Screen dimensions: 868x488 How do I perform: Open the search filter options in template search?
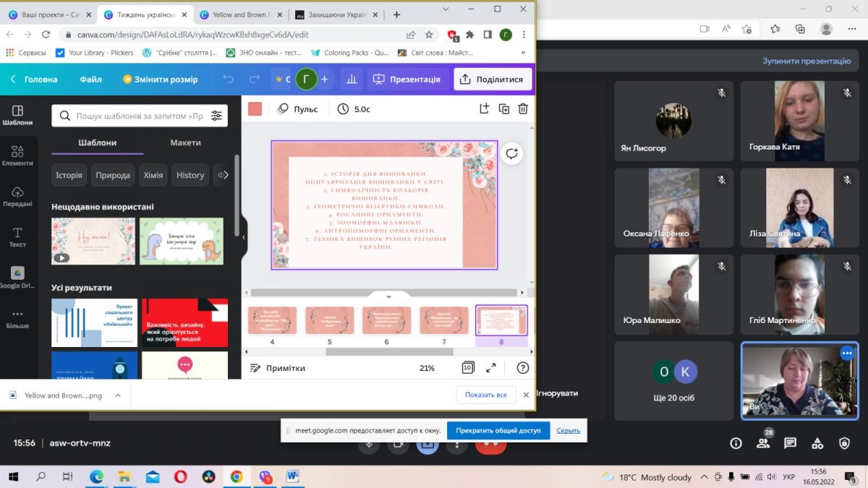(x=216, y=116)
